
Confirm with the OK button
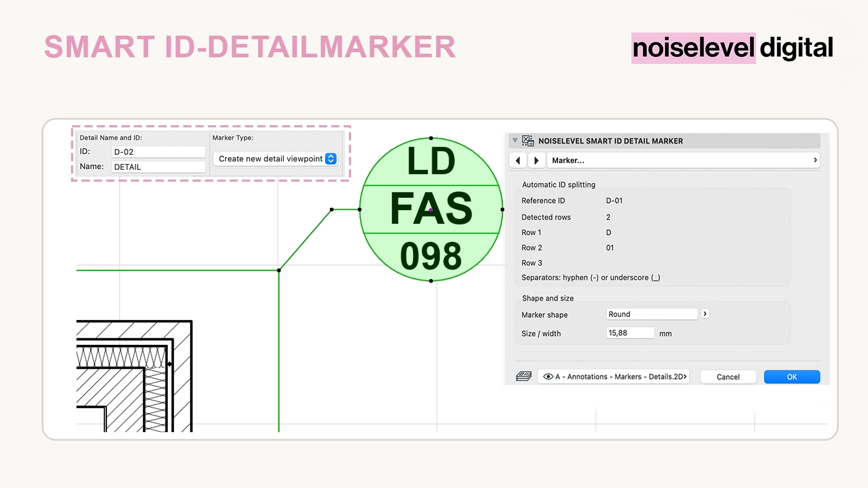click(792, 377)
